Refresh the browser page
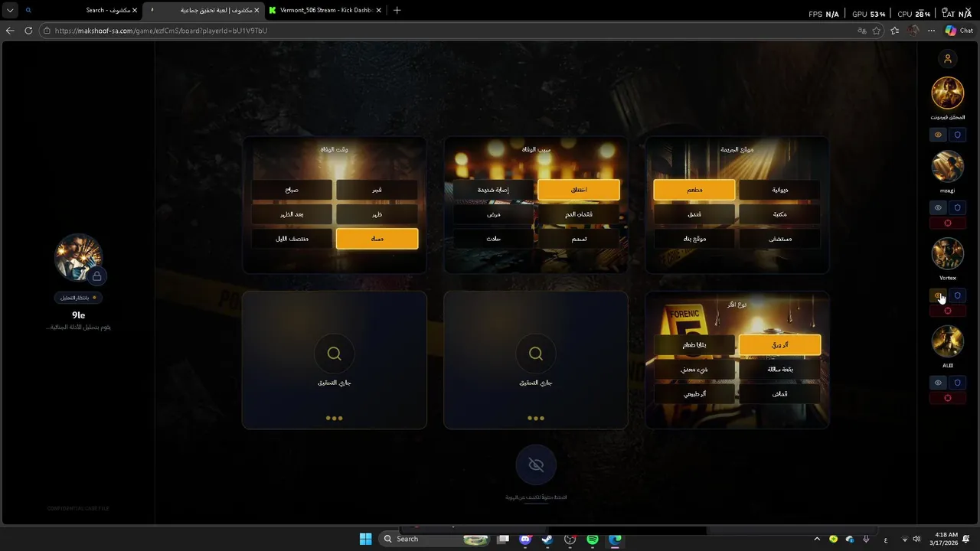 pos(28,31)
